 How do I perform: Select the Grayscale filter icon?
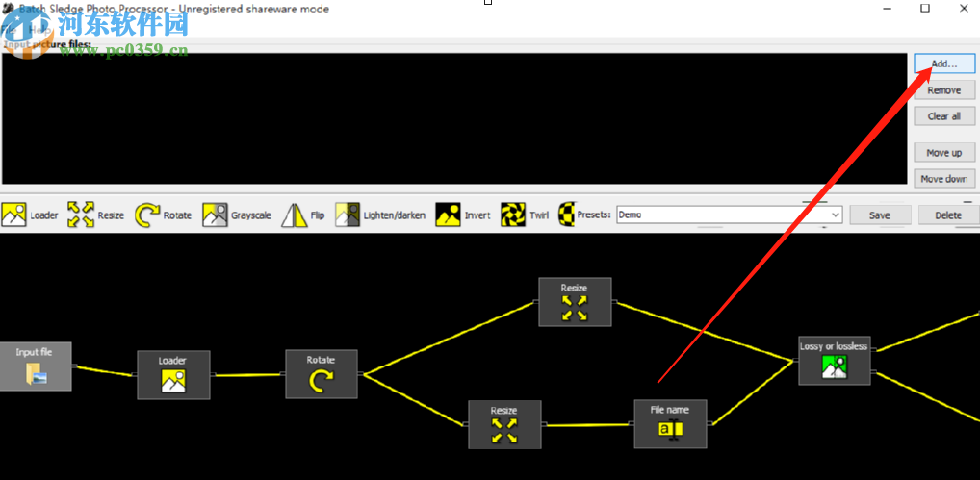[x=215, y=215]
